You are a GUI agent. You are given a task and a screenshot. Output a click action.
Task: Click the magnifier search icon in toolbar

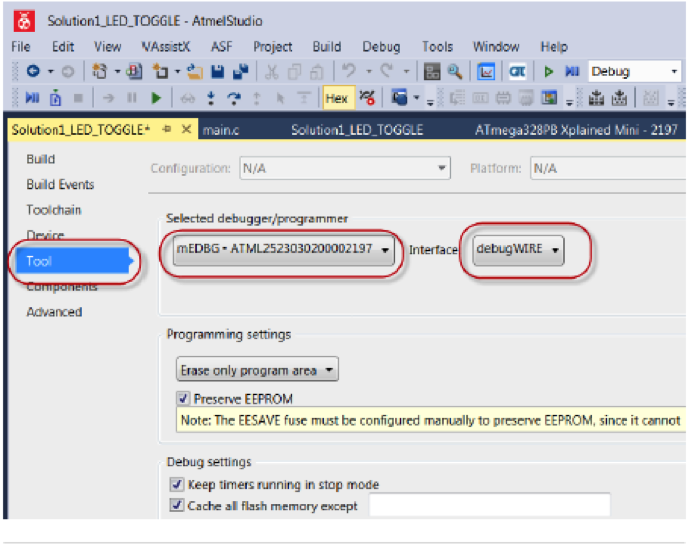tap(455, 72)
